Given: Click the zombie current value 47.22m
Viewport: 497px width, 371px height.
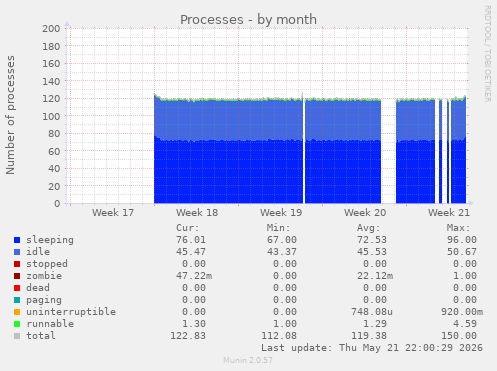Looking at the screenshot, I should click(x=194, y=276).
